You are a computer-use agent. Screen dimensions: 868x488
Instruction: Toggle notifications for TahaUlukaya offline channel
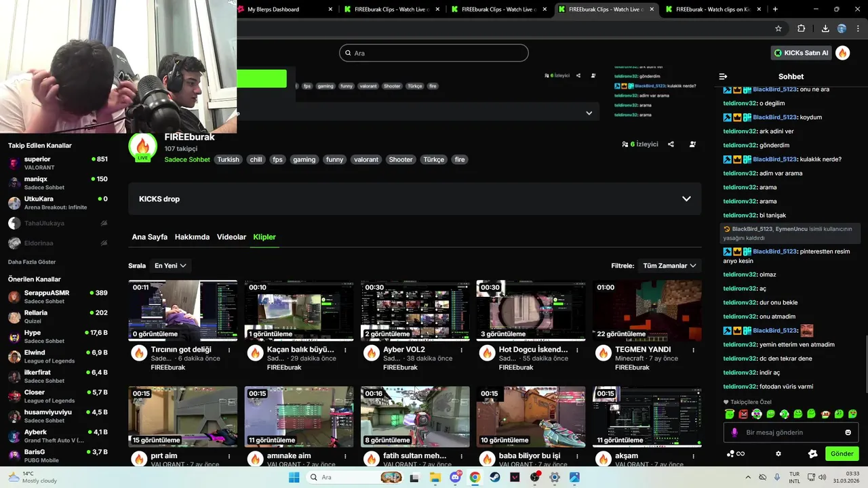click(104, 223)
